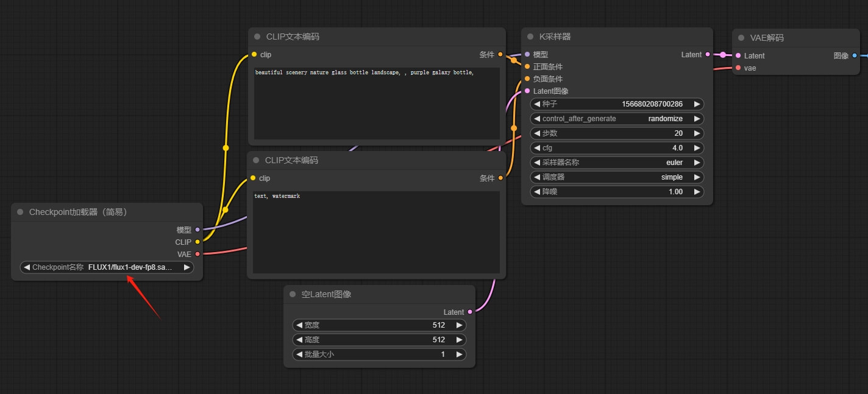
Task: Click the Checkpoint loader CLIP output port
Action: 197,242
